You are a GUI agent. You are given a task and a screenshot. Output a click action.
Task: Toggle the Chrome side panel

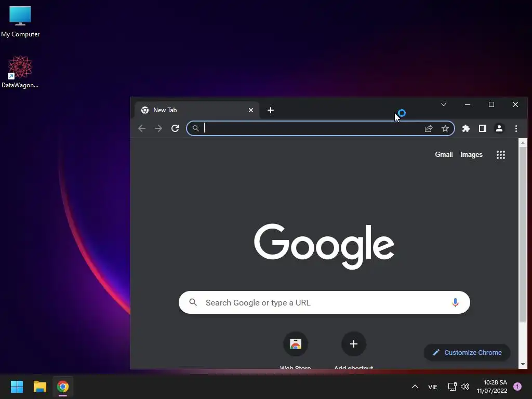click(483, 129)
